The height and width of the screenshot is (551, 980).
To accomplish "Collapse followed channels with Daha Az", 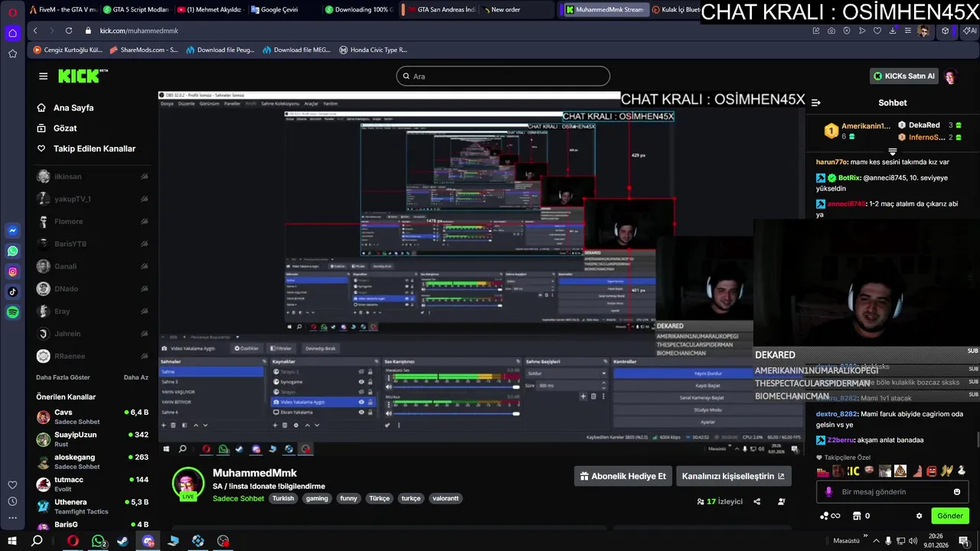I will 136,377.
